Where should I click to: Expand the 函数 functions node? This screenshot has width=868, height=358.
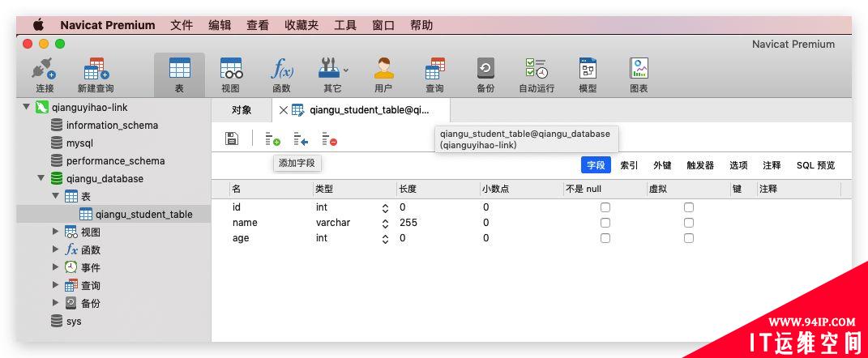coord(55,249)
